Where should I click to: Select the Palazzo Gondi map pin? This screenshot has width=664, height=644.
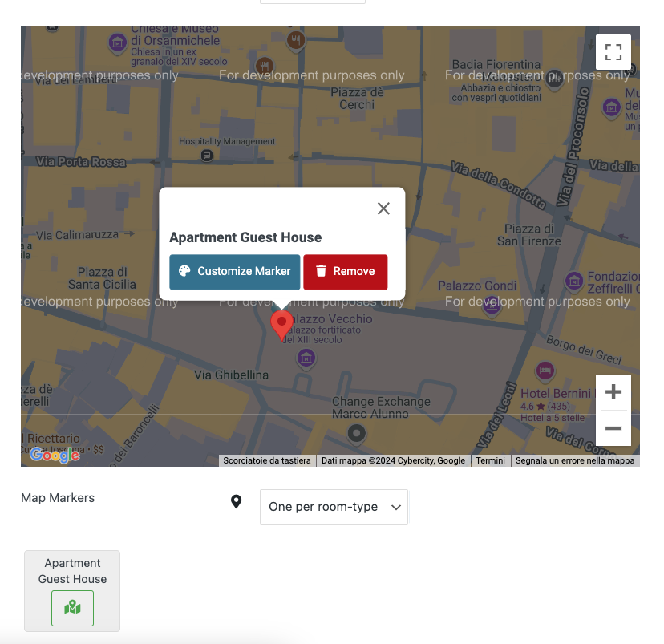point(492,306)
